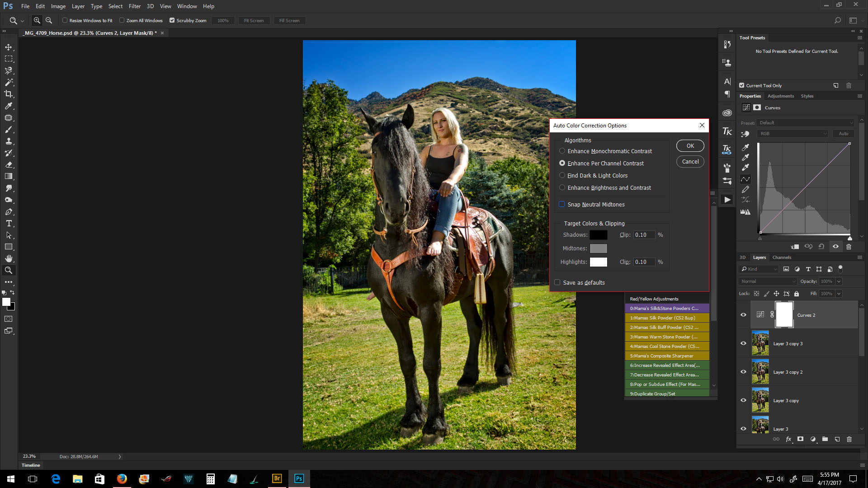Open the Filter menu
The image size is (868, 488).
134,6
